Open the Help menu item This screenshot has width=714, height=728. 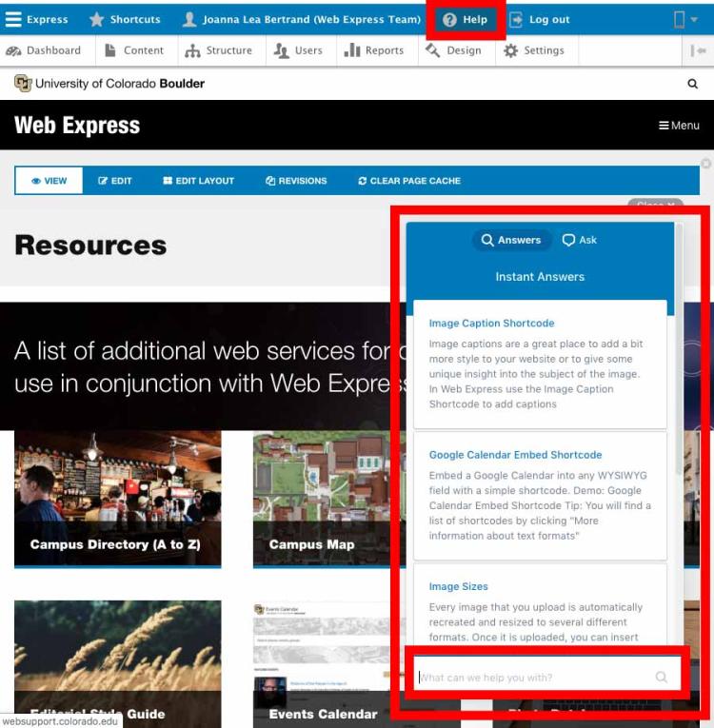[x=465, y=19]
